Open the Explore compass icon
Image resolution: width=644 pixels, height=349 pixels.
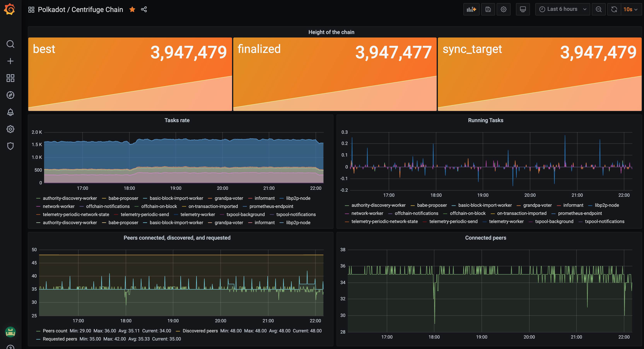point(10,95)
